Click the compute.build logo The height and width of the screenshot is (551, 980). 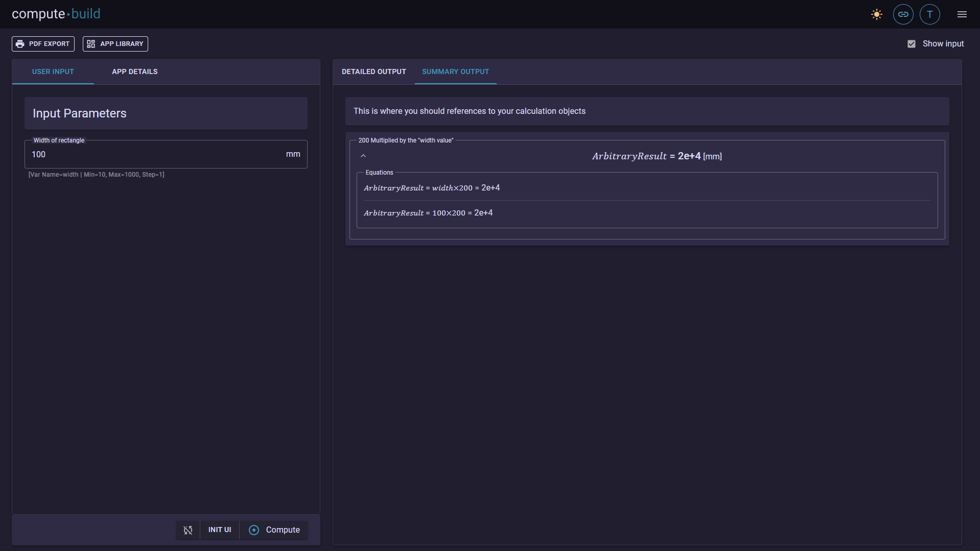[56, 14]
